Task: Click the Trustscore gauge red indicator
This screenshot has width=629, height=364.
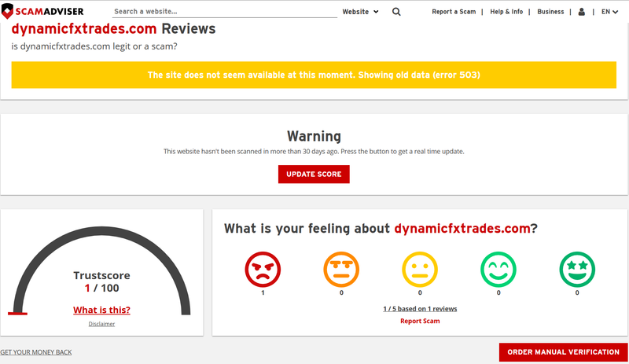Action: (17, 314)
